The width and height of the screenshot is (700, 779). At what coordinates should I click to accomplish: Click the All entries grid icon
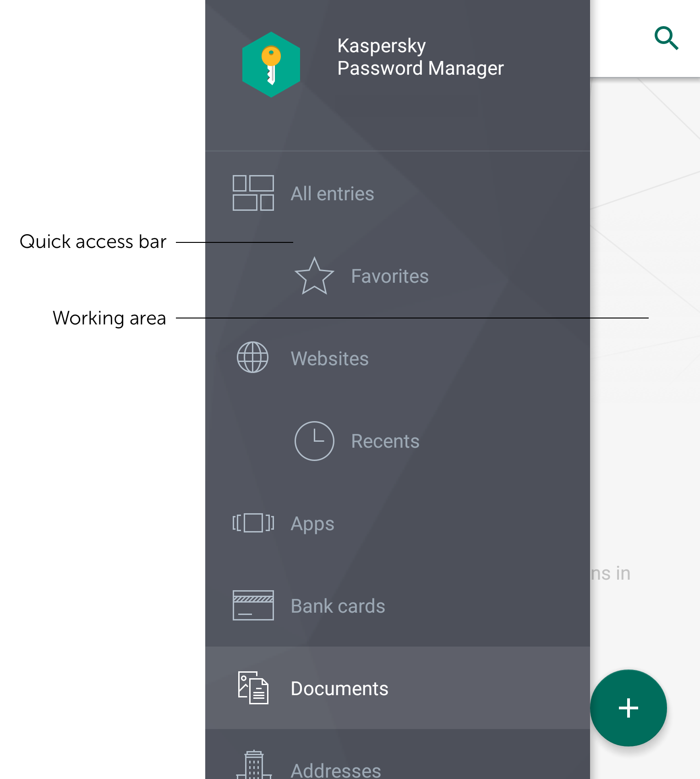253,193
